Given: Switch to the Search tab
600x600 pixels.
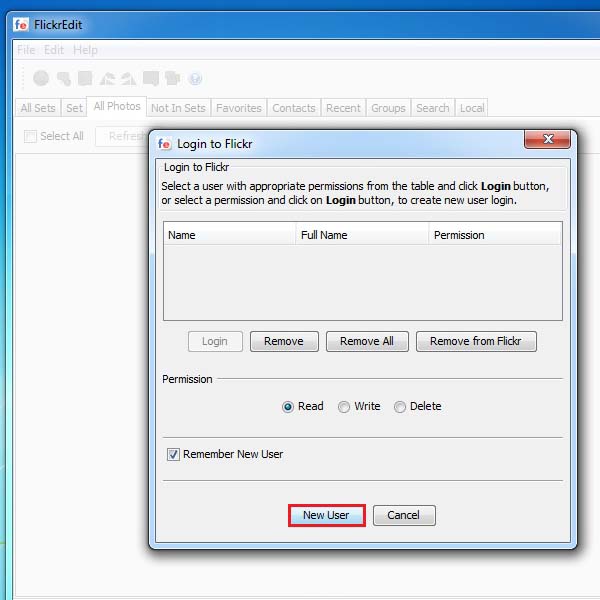Looking at the screenshot, I should coord(433,108).
